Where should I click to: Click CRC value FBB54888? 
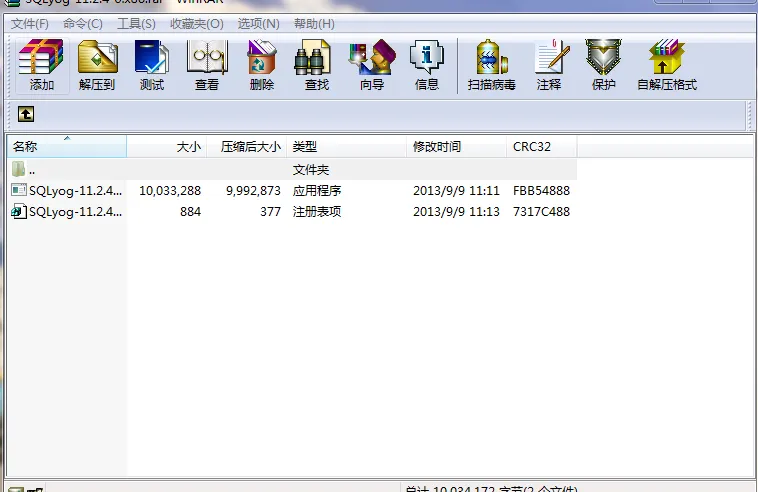pyautogui.click(x=541, y=191)
